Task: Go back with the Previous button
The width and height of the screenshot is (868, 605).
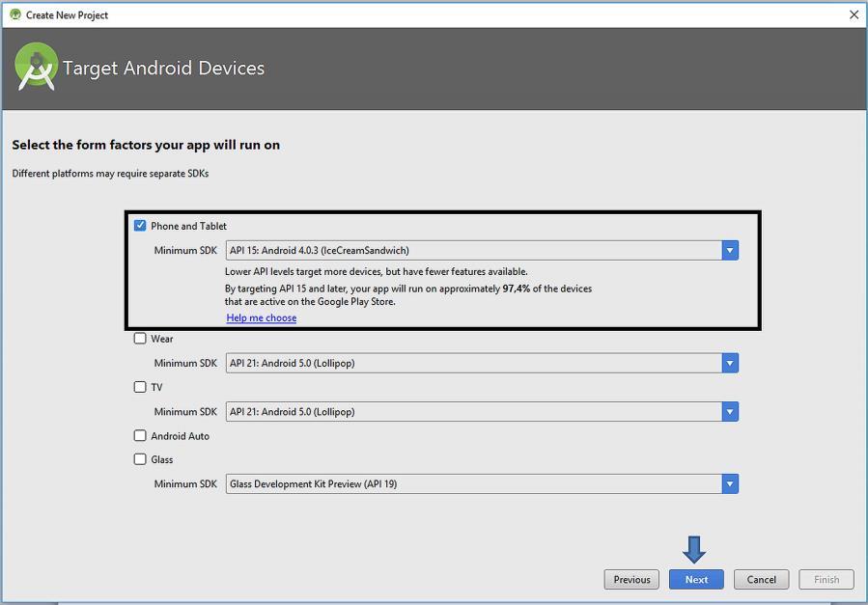Action: [x=631, y=580]
